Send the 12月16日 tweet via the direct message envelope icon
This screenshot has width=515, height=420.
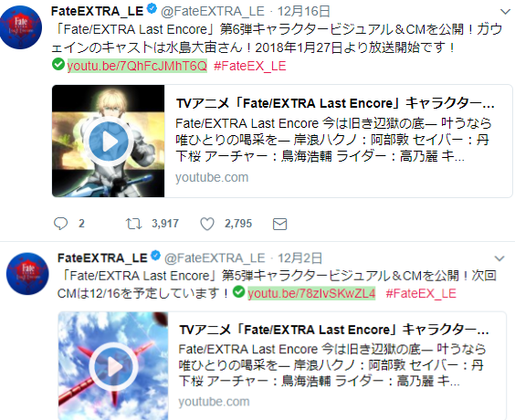click(279, 225)
